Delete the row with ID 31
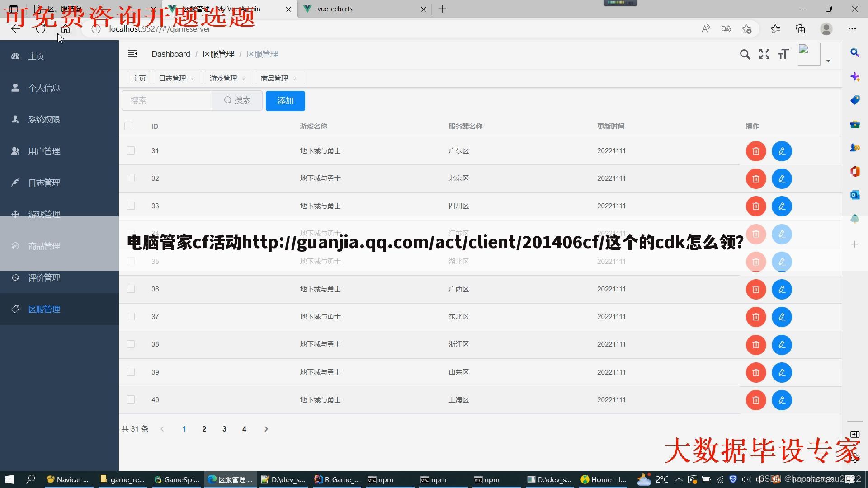The height and width of the screenshot is (488, 868). pos(755,151)
